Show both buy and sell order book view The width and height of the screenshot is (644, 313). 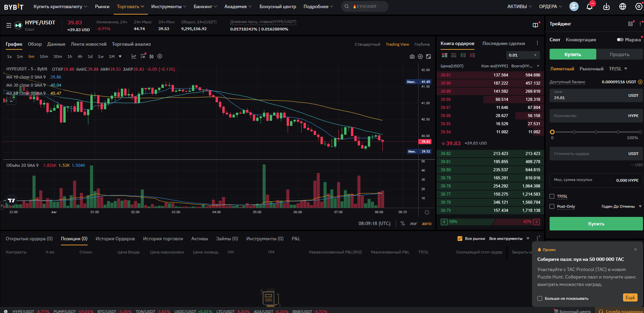coord(445,55)
